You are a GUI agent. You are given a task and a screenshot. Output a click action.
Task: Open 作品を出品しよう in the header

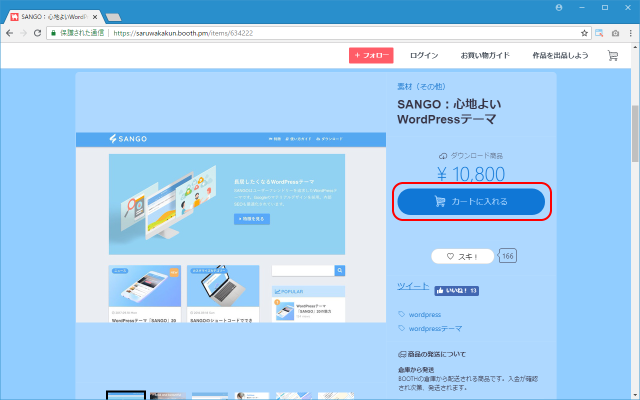click(x=560, y=56)
